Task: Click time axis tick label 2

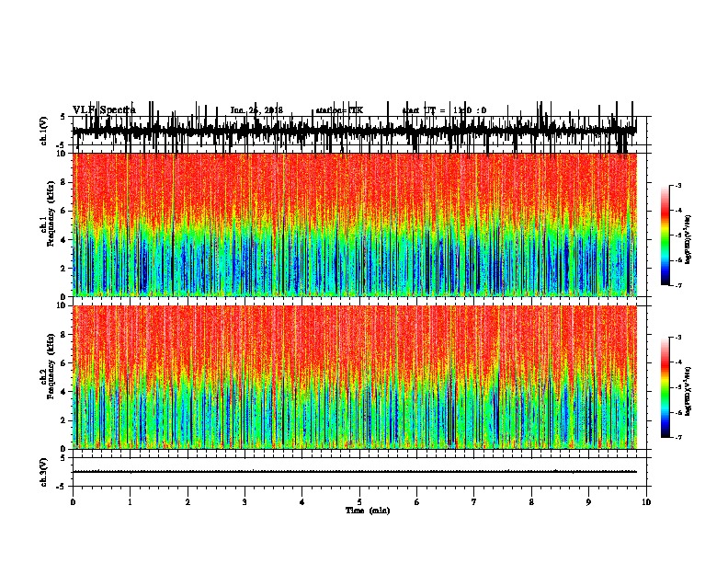Action: [188, 501]
